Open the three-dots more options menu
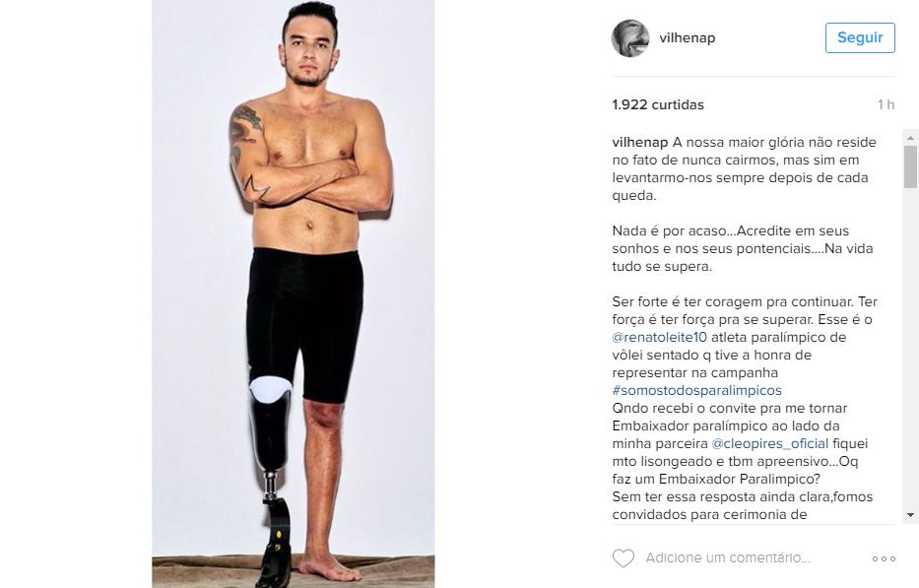The image size is (919, 588). 884,558
